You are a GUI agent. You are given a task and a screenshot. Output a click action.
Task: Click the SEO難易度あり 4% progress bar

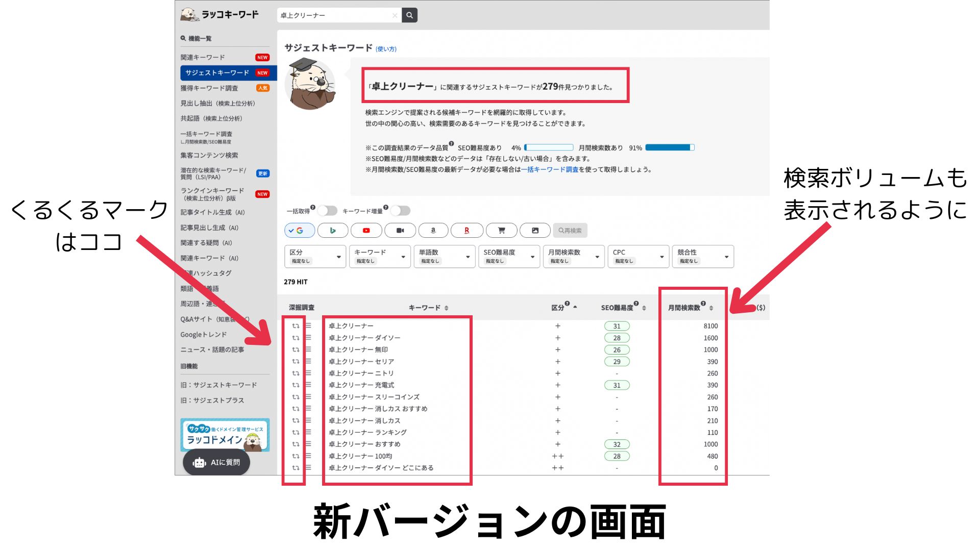point(549,147)
